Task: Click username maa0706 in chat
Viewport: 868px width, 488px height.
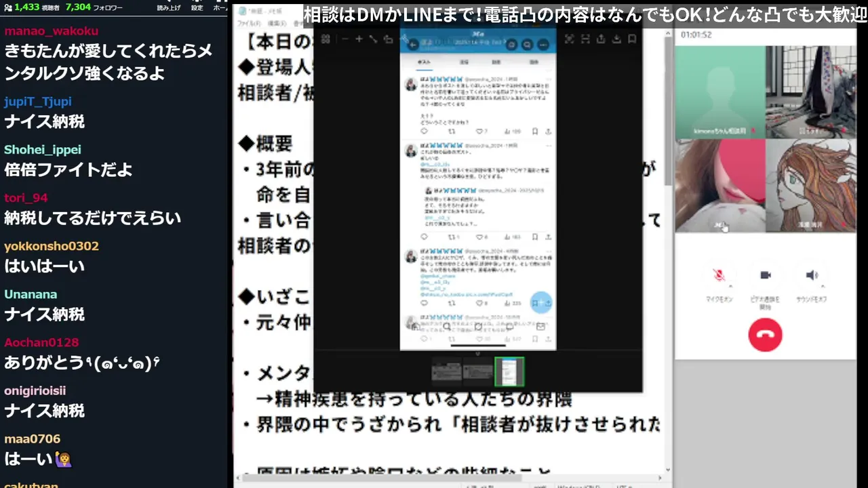Action: coord(32,439)
